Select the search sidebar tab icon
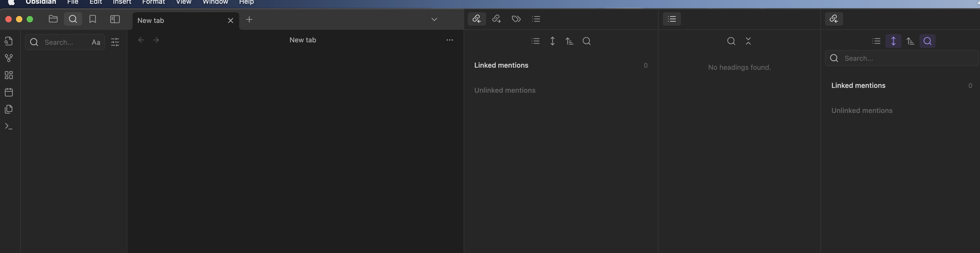 pyautogui.click(x=73, y=19)
